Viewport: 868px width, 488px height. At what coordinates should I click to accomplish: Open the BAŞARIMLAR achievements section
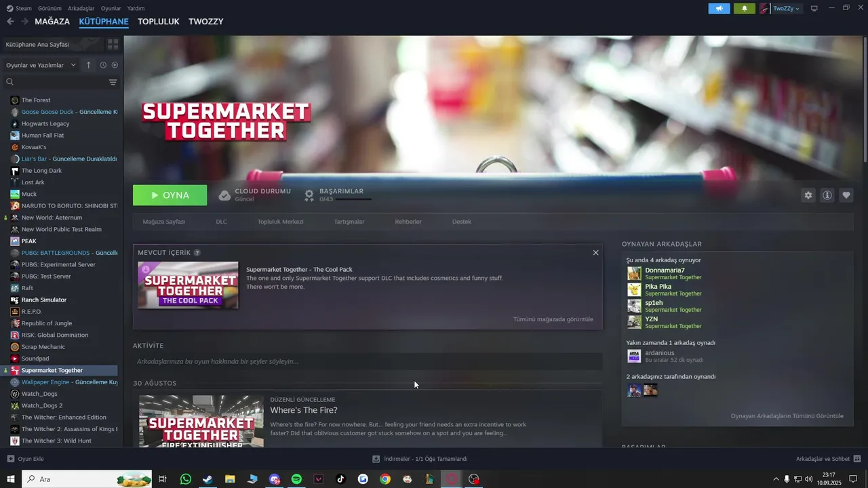coord(342,191)
